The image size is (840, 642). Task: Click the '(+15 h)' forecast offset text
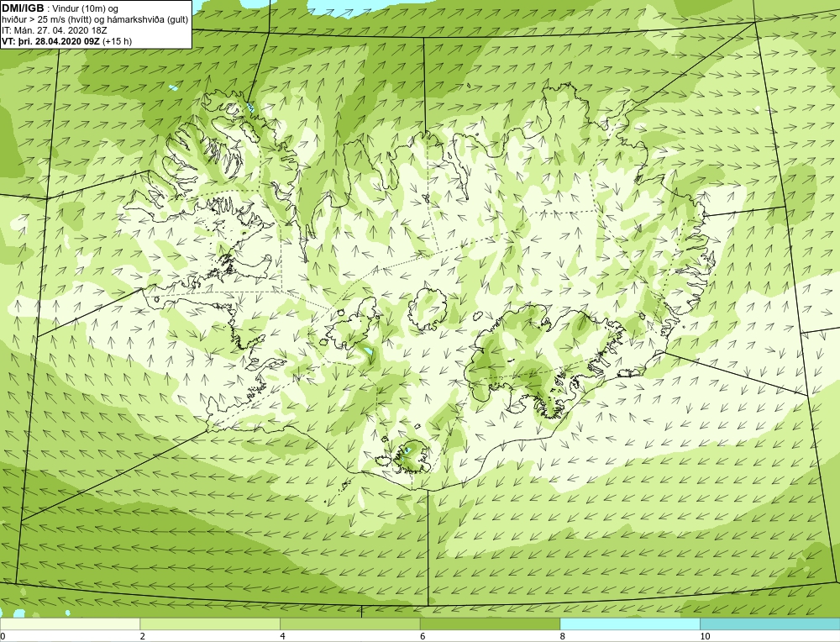(118, 40)
